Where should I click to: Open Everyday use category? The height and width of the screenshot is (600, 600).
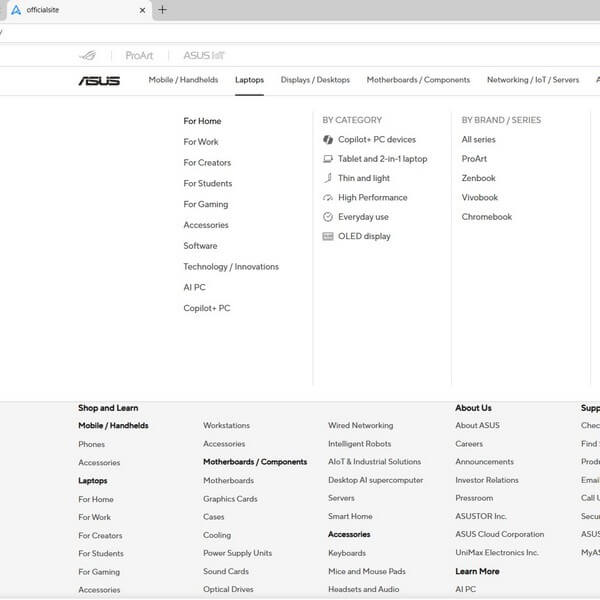pos(363,217)
